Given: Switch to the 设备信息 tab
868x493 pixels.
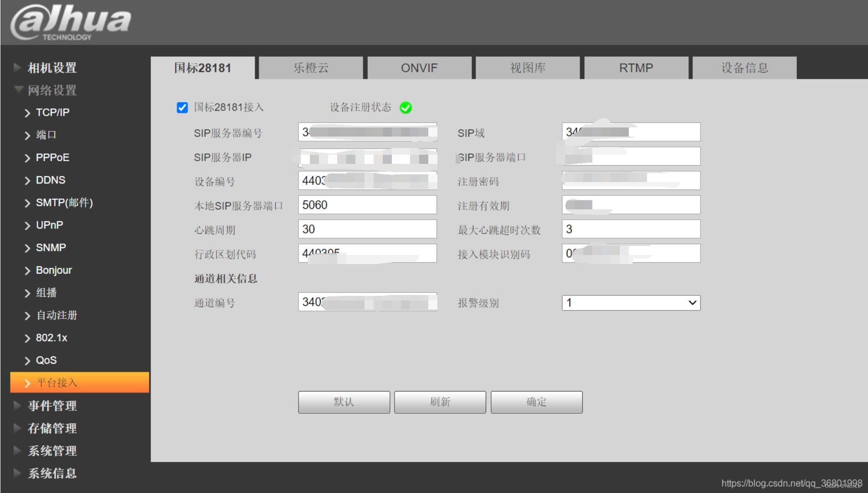Looking at the screenshot, I should point(745,68).
